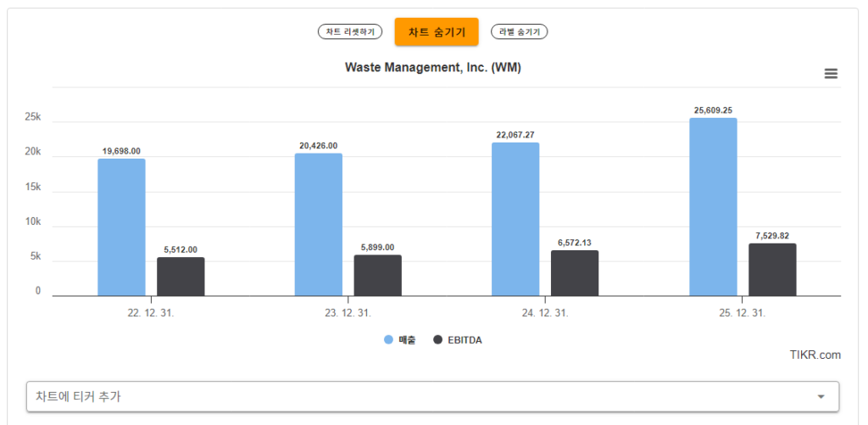The image size is (868, 425).
Task: Click the 6,572.13 data label
Action: pyautogui.click(x=575, y=243)
